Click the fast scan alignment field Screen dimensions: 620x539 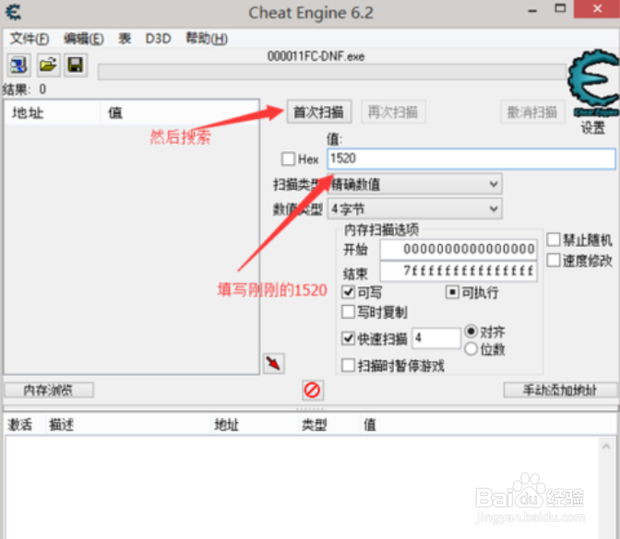tap(436, 338)
